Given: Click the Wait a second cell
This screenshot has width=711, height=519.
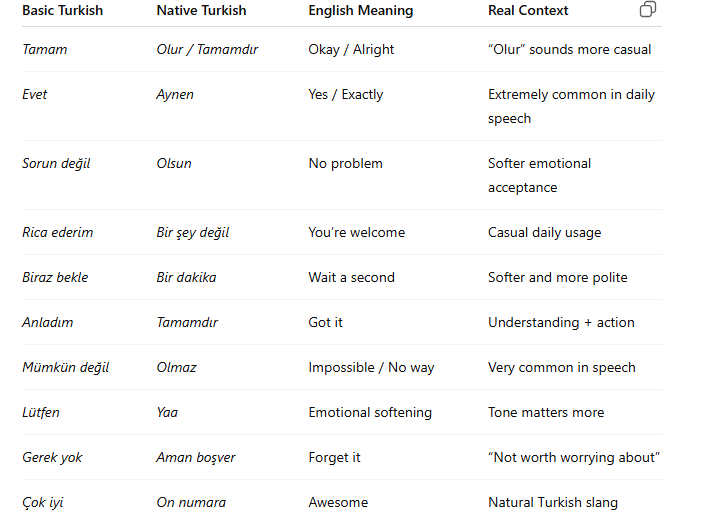Looking at the screenshot, I should click(x=351, y=277).
